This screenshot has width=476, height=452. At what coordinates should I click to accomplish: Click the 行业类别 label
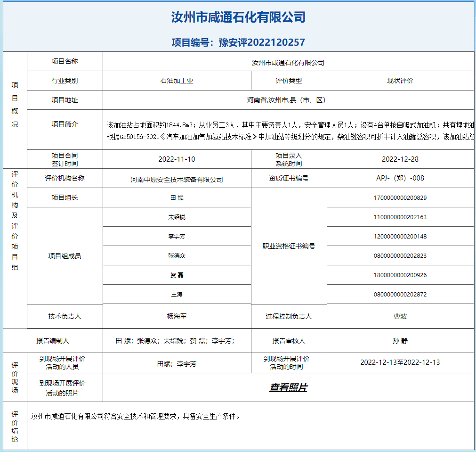click(65, 81)
